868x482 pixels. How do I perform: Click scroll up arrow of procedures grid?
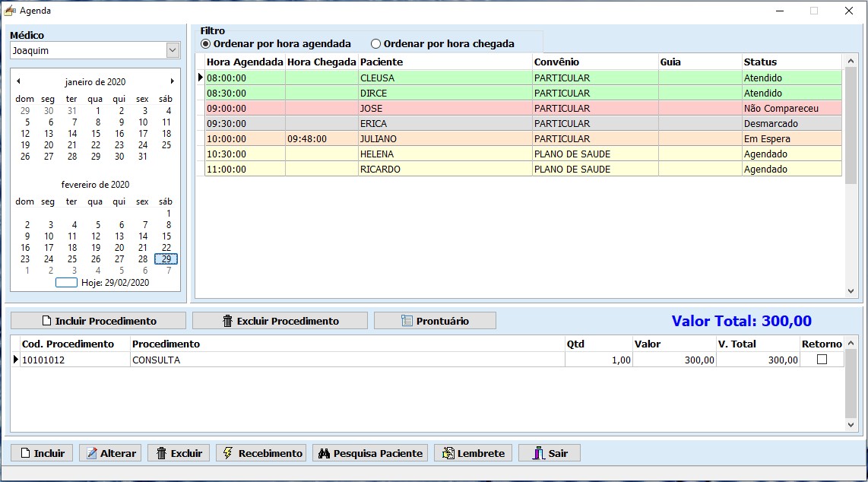[851, 343]
